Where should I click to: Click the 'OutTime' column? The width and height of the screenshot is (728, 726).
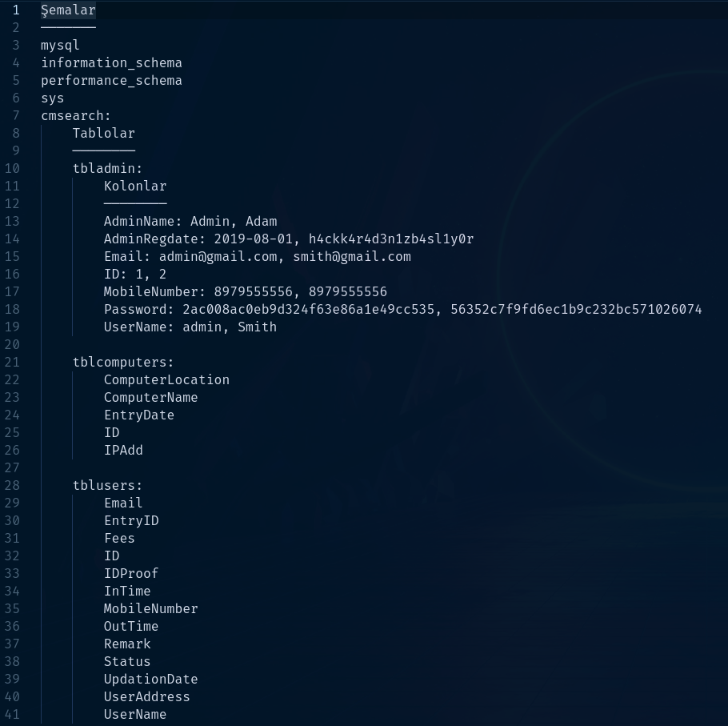[x=131, y=627]
